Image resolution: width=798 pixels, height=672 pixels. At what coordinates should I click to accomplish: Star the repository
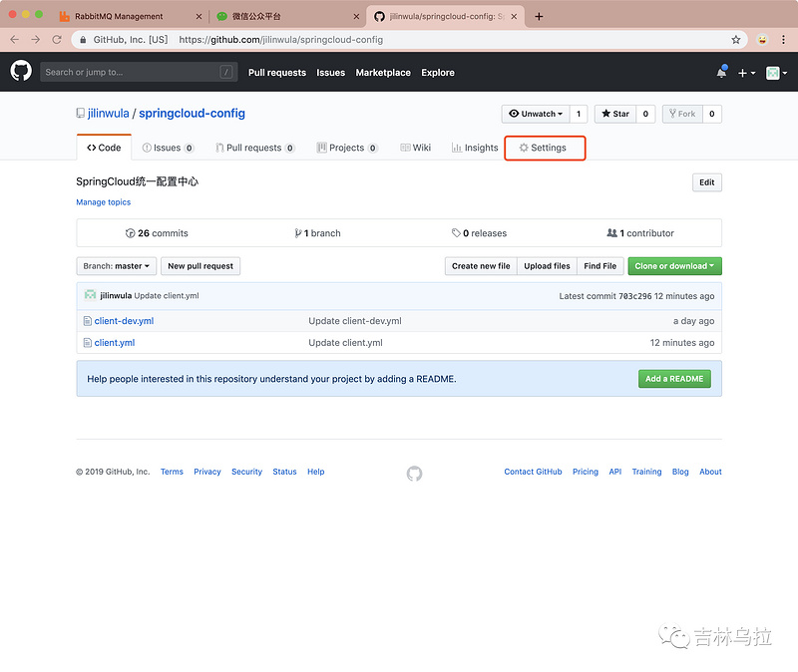click(615, 114)
